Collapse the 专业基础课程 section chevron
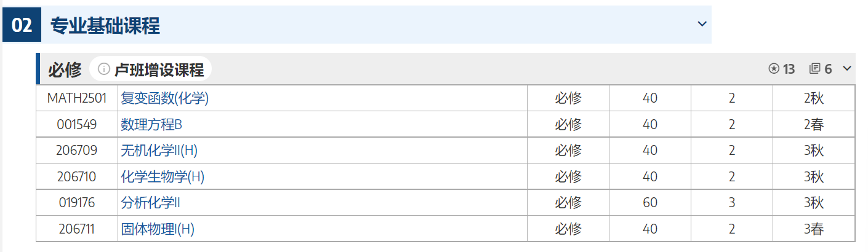The height and width of the screenshot is (252, 868). point(702,24)
